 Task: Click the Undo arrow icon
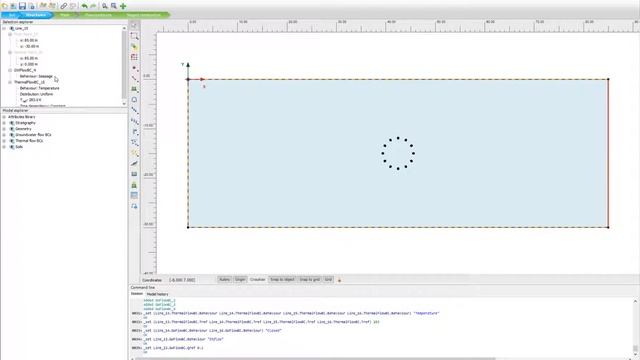point(84,6)
